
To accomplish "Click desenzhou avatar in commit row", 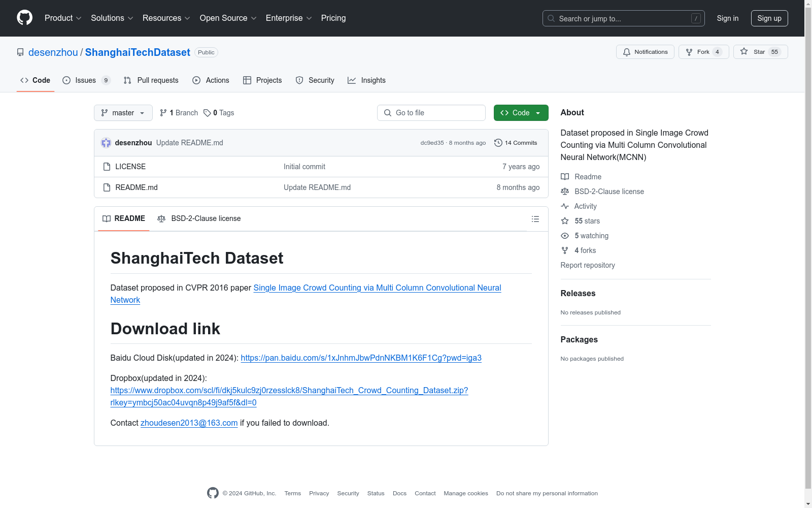I will pos(106,143).
